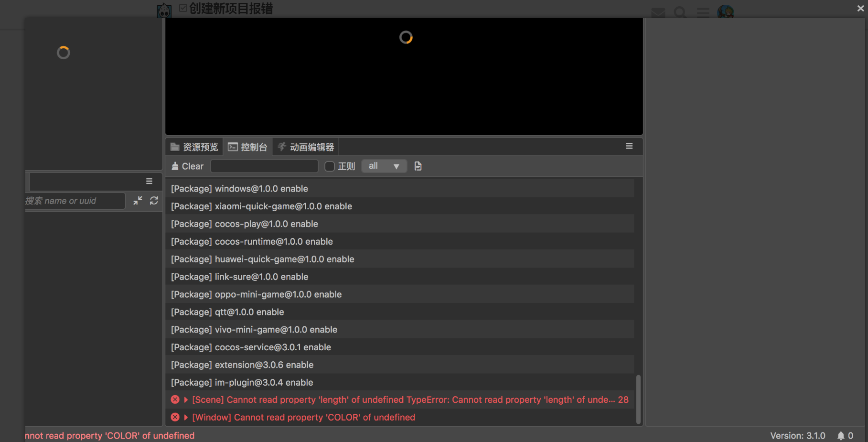The width and height of the screenshot is (868, 442).
Task: Click the error icon on the [Window] row
Action: pos(175,418)
